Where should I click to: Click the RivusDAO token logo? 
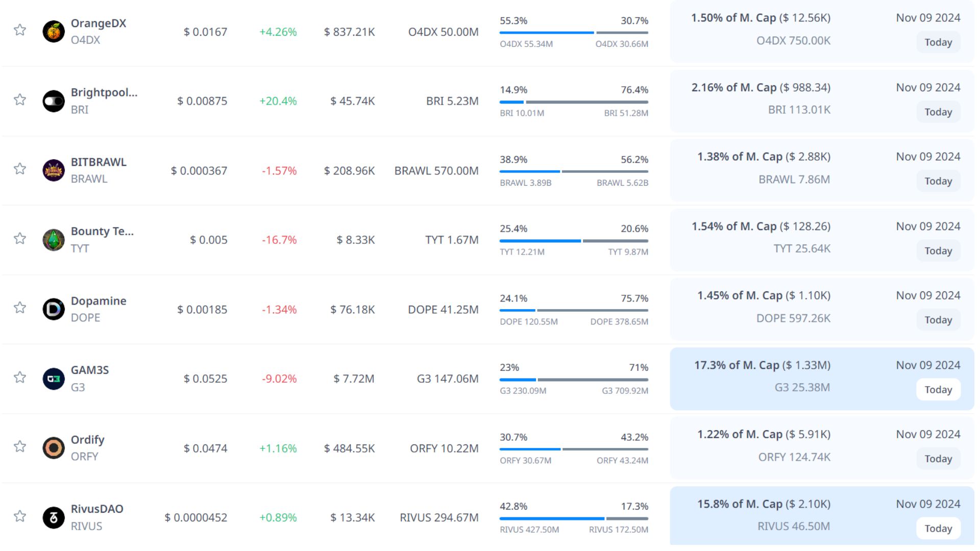point(54,518)
